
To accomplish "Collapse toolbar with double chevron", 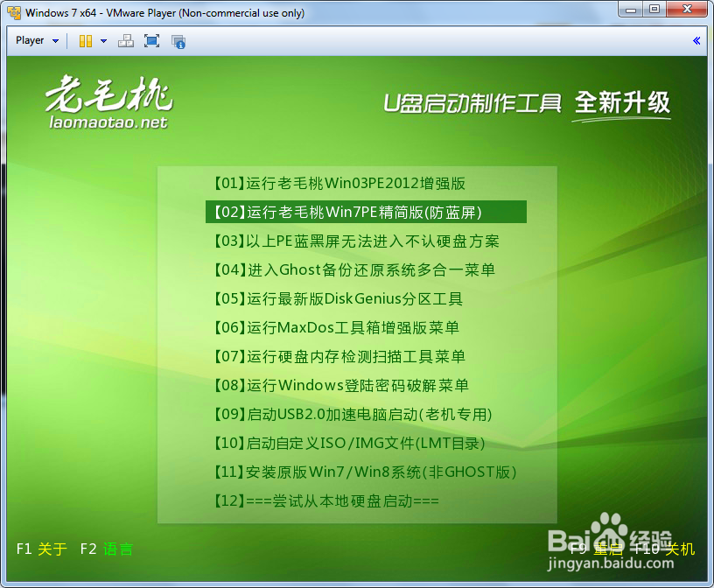I will tap(696, 41).
